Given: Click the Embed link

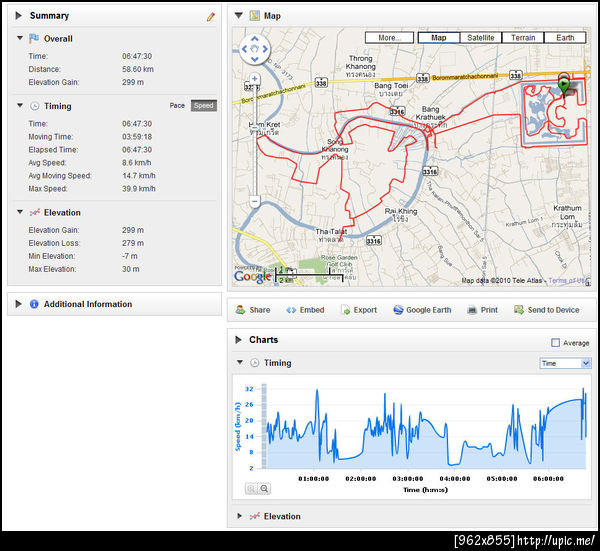Looking at the screenshot, I should [x=312, y=310].
